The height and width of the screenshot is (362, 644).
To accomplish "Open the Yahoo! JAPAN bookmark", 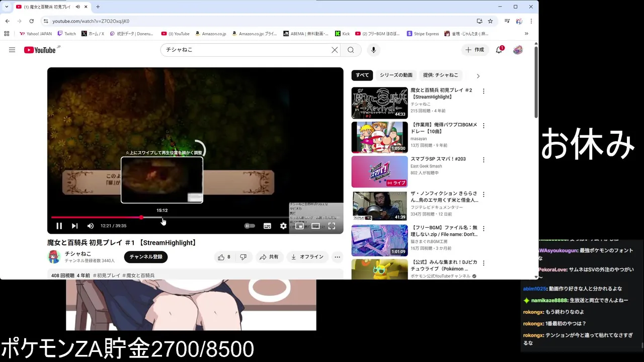I will coord(36,34).
